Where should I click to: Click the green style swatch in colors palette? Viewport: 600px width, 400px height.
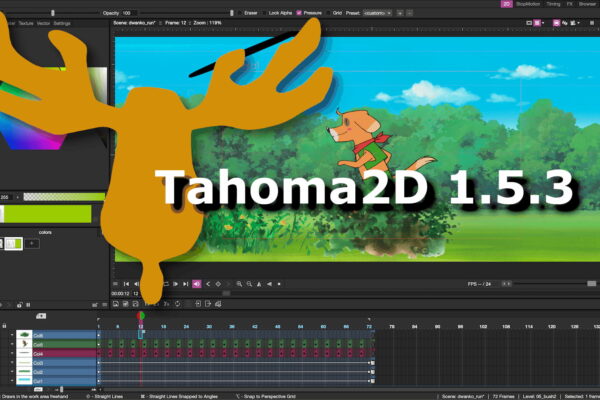click(19, 244)
